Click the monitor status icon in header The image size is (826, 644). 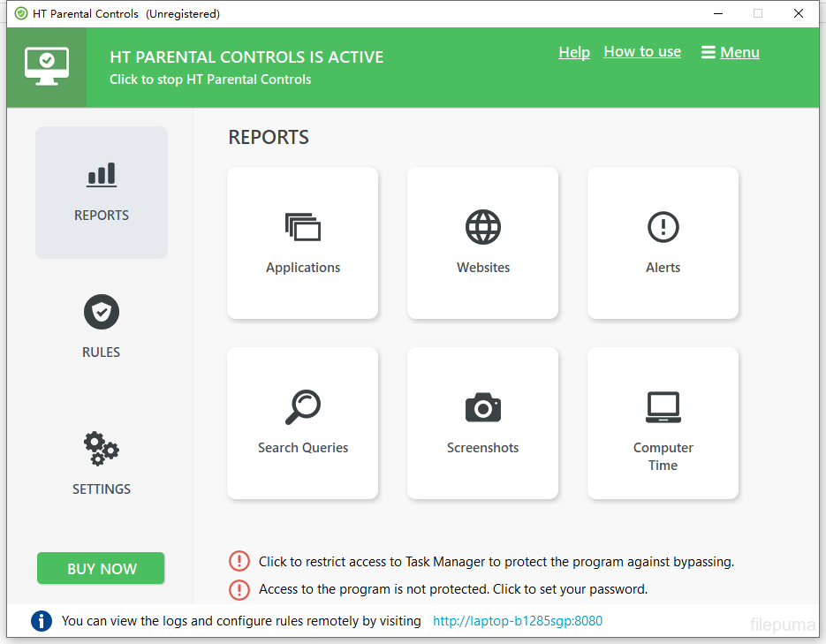[x=47, y=67]
